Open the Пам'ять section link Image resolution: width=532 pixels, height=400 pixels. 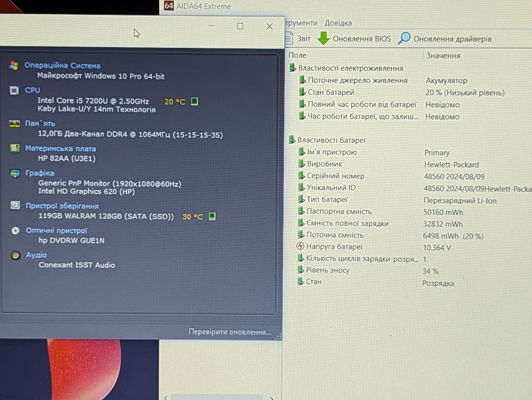[x=40, y=123]
